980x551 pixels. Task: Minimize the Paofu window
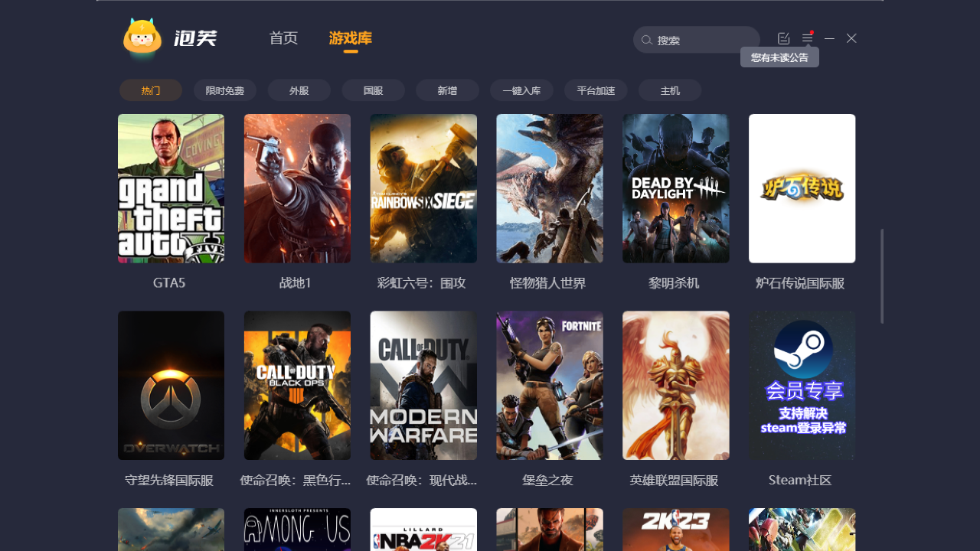coord(829,38)
